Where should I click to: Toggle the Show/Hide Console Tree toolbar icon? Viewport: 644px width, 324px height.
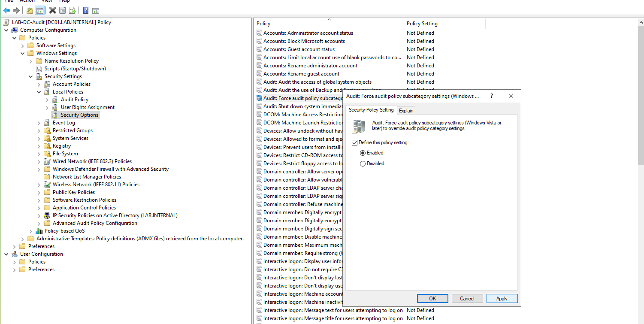tap(39, 10)
